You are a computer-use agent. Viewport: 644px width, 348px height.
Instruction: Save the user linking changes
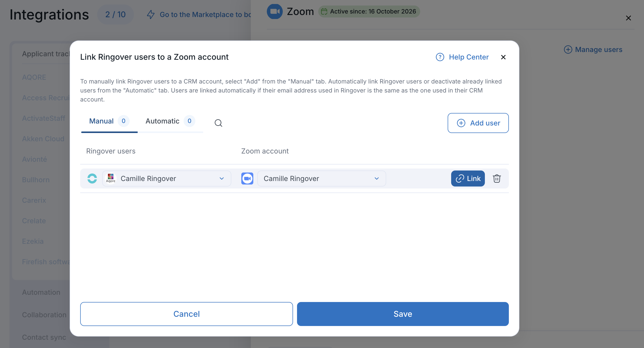click(402, 314)
